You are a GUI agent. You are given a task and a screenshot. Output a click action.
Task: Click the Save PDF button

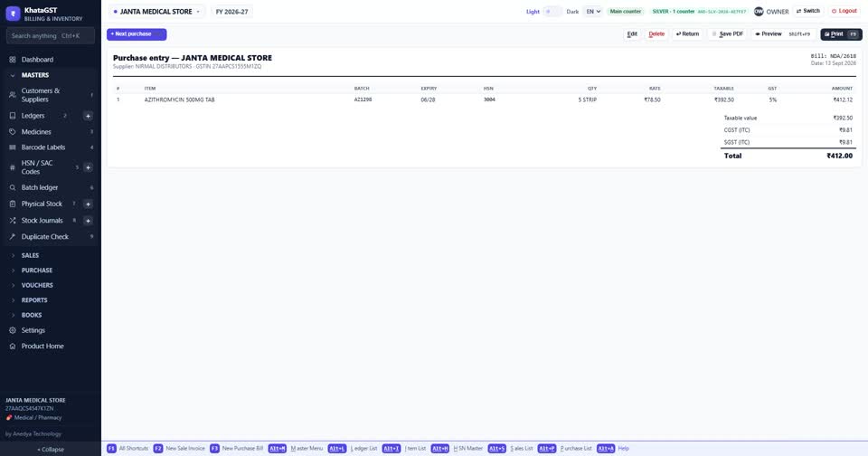(x=727, y=33)
